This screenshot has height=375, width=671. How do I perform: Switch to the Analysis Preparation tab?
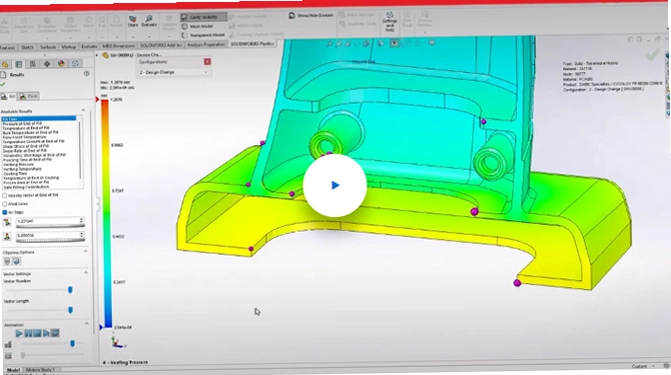206,45
